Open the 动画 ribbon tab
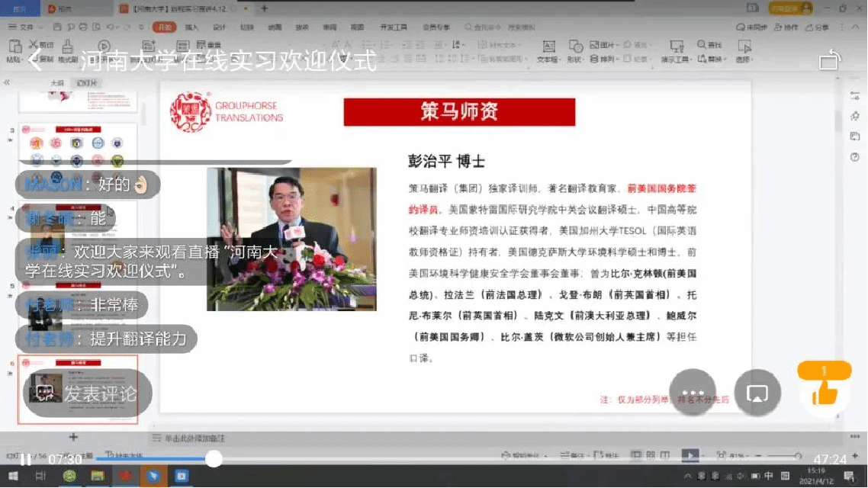The width and height of the screenshot is (868, 488). tap(275, 27)
